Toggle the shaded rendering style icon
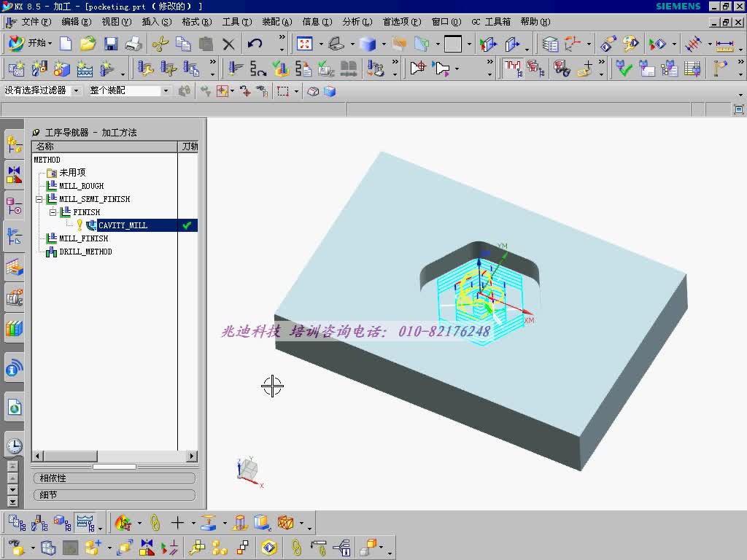747x560 pixels. coord(368,44)
